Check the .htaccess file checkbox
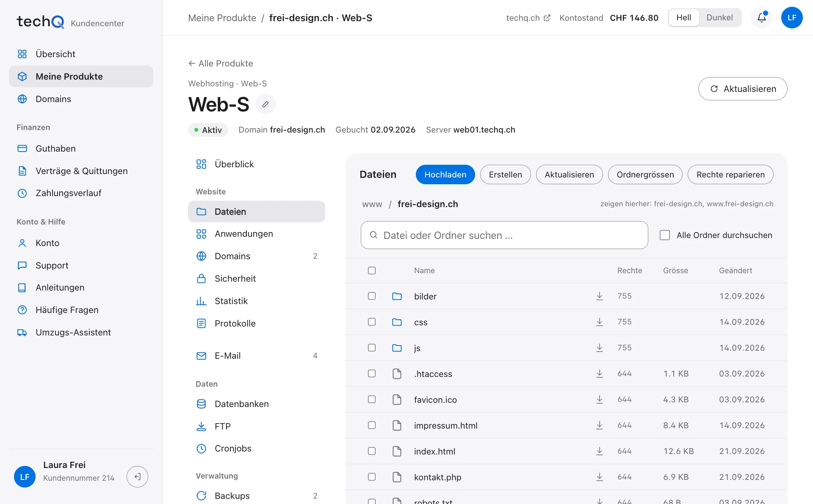Viewport: 813px width, 504px height. [x=372, y=374]
